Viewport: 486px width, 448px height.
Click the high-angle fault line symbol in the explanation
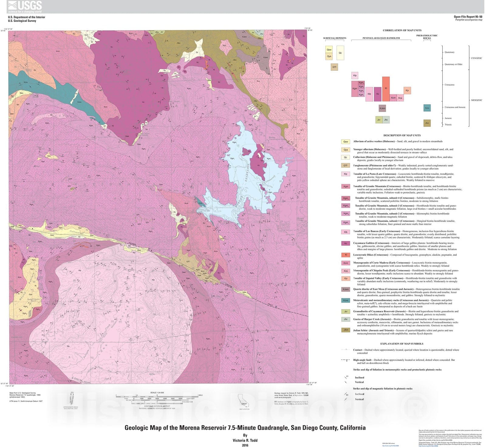pos(346,360)
